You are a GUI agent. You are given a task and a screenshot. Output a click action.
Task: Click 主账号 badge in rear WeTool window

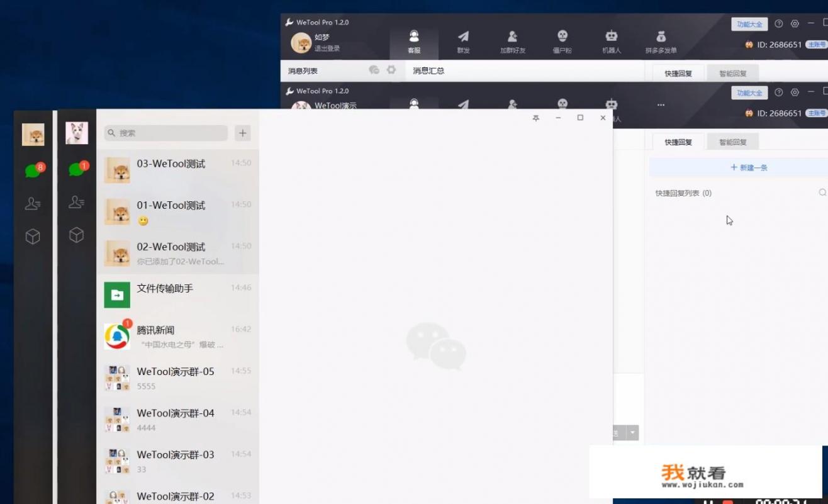point(817,45)
